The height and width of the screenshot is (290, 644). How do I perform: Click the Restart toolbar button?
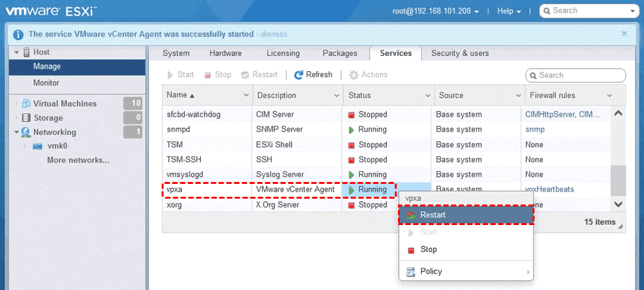click(x=259, y=75)
